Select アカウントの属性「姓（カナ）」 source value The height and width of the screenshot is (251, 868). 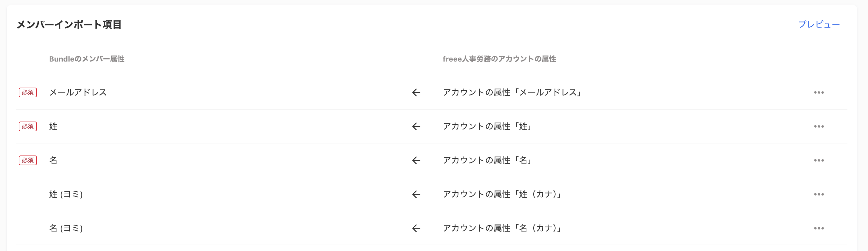[x=501, y=194]
